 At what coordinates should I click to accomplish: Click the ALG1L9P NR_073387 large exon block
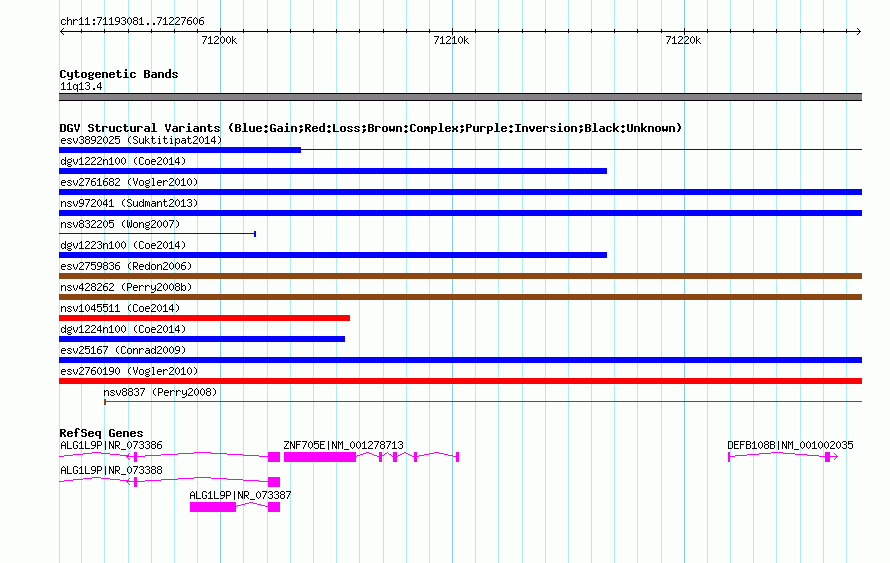pos(213,507)
